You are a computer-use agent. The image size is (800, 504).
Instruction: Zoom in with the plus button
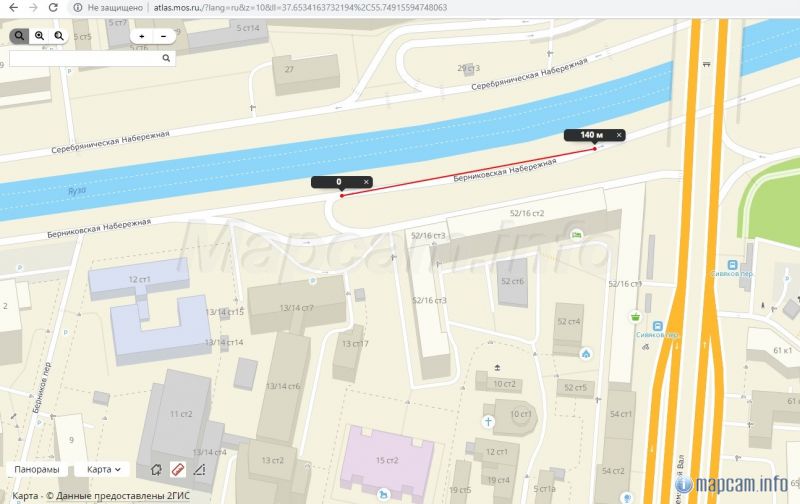[142, 36]
